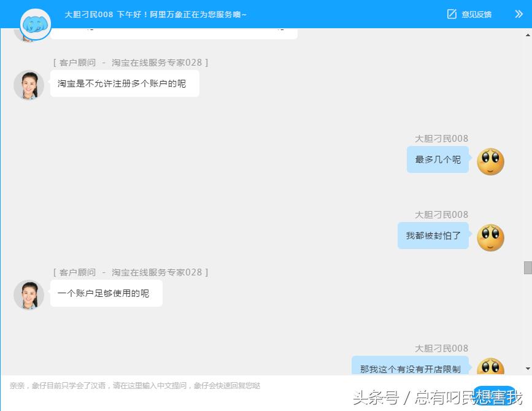Open the 意见反馈 feedback link

point(476,13)
